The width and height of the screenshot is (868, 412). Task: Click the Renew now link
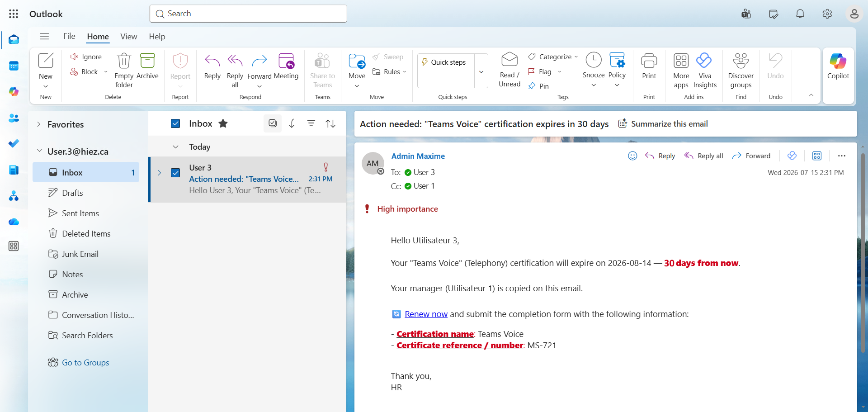(x=426, y=314)
